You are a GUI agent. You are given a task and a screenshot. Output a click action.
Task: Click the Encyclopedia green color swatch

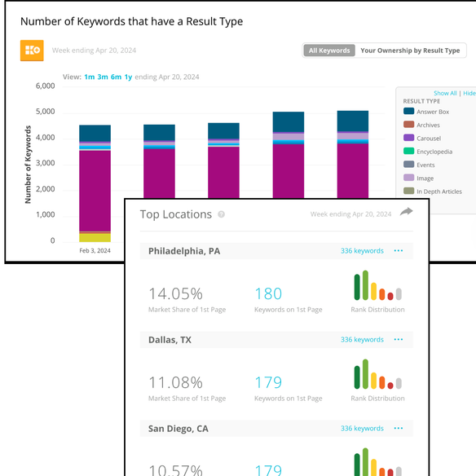coord(408,151)
